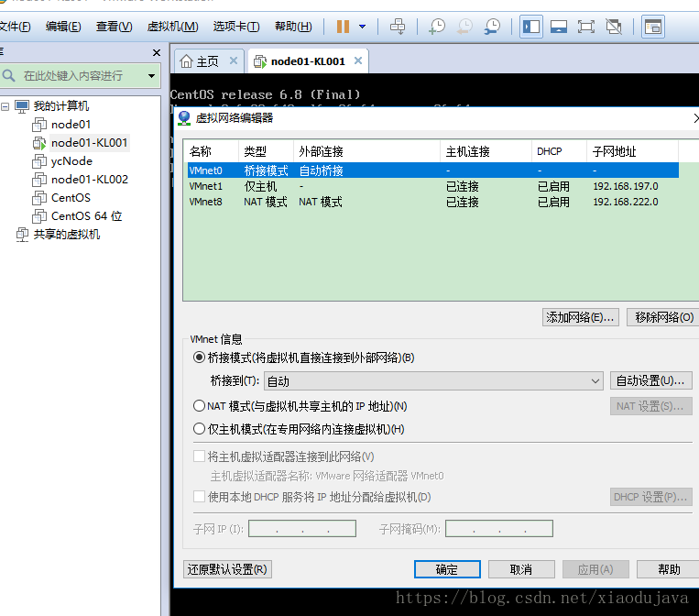Open the snapshot manager icon
Image resolution: width=699 pixels, height=616 pixels.
[492, 27]
